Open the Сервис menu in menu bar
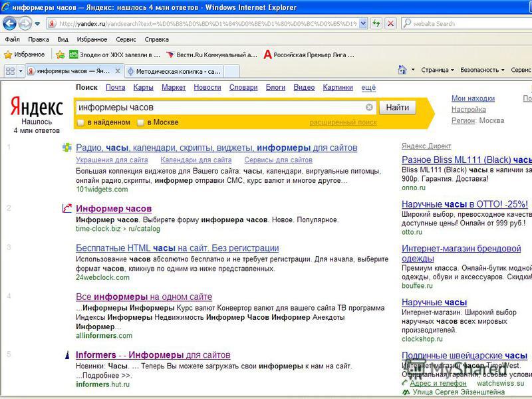Screen dimensions: 532x399 tap(126, 39)
